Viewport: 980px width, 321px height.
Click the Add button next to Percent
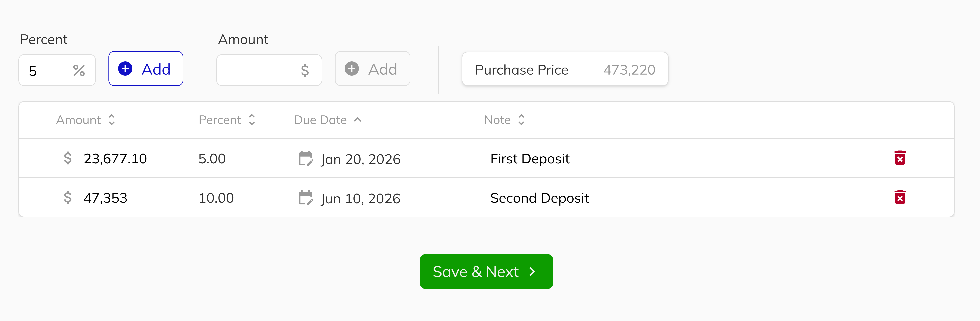point(146,69)
